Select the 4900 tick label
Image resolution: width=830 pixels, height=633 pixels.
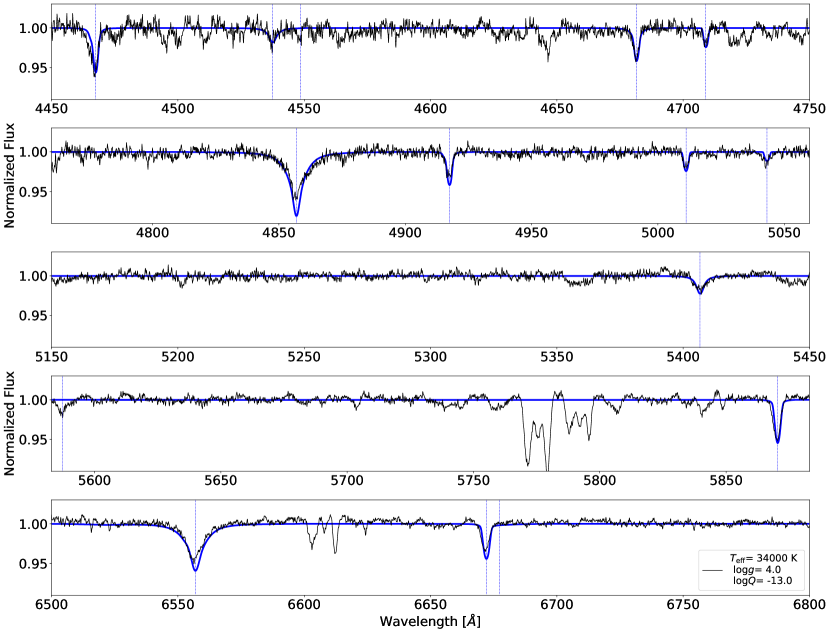click(405, 232)
